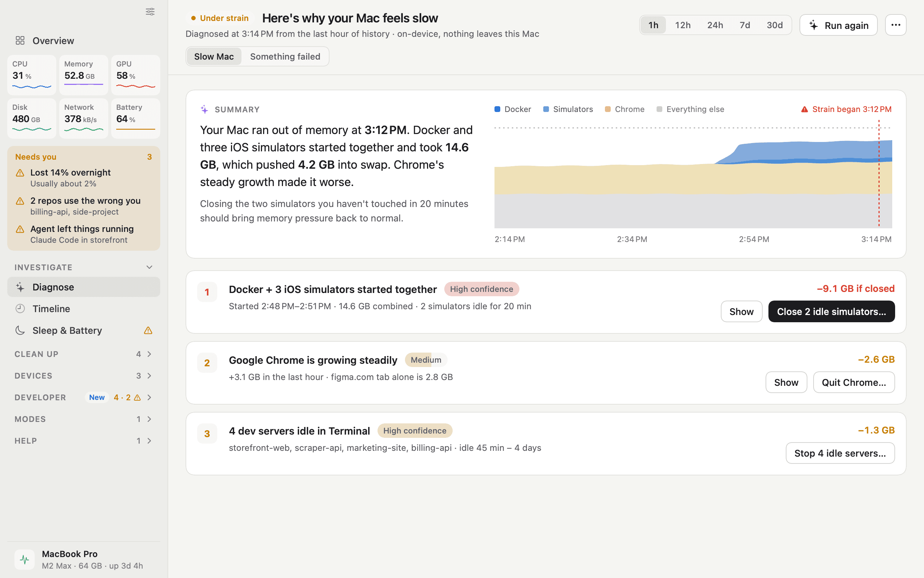Click Close 2 idle simulators button
This screenshot has height=578, width=924.
(831, 311)
